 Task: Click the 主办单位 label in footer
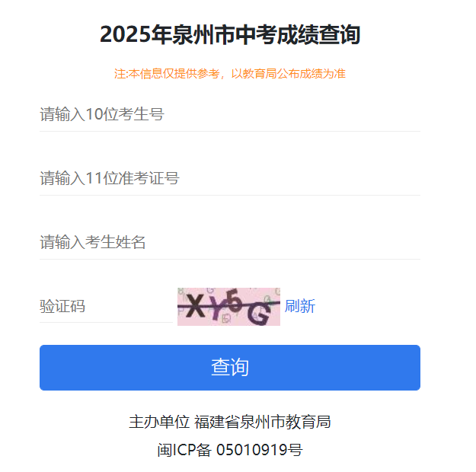tap(158, 423)
